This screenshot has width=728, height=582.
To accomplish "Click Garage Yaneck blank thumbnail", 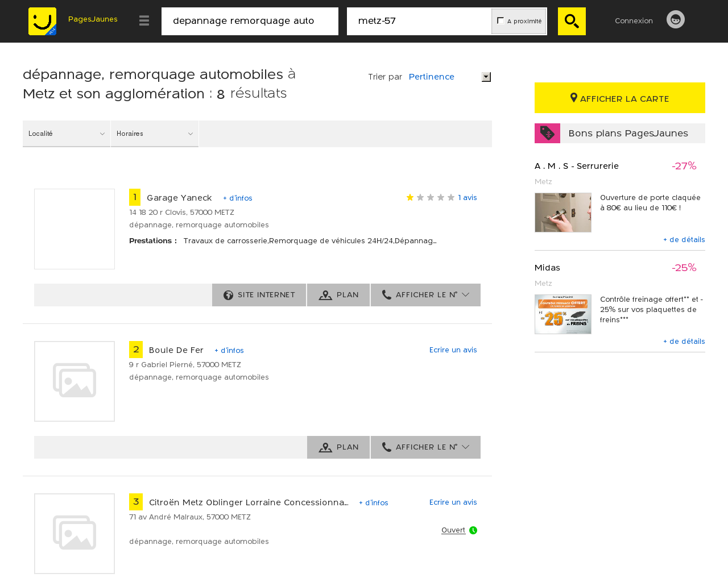I will tap(75, 229).
